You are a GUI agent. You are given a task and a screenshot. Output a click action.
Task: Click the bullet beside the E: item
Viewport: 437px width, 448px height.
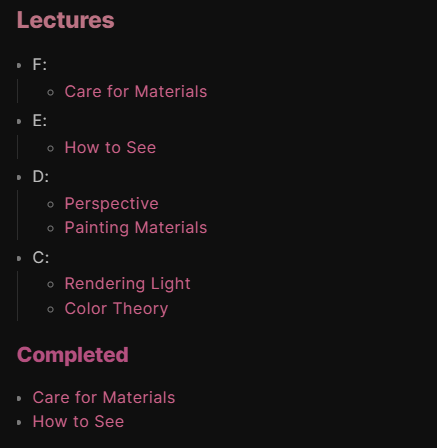pyautogui.click(x=19, y=121)
